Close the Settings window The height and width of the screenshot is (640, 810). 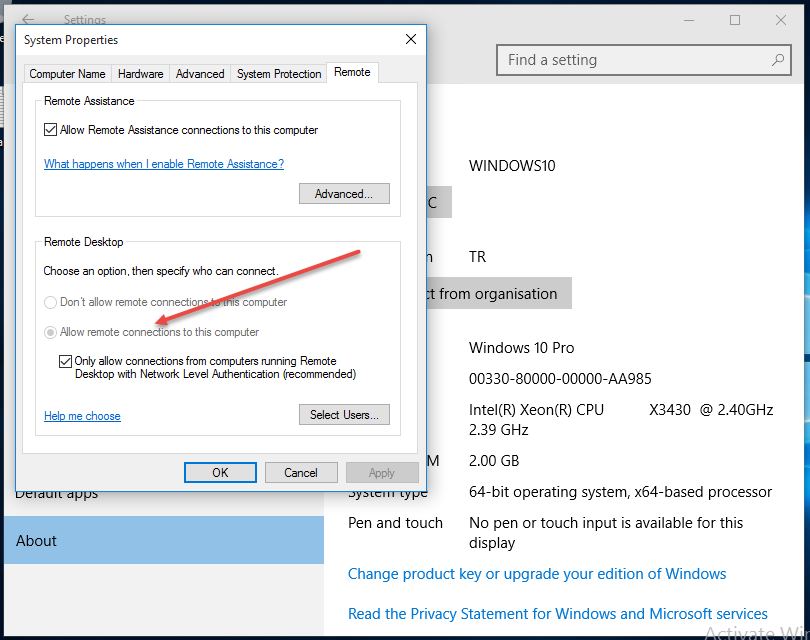(781, 20)
